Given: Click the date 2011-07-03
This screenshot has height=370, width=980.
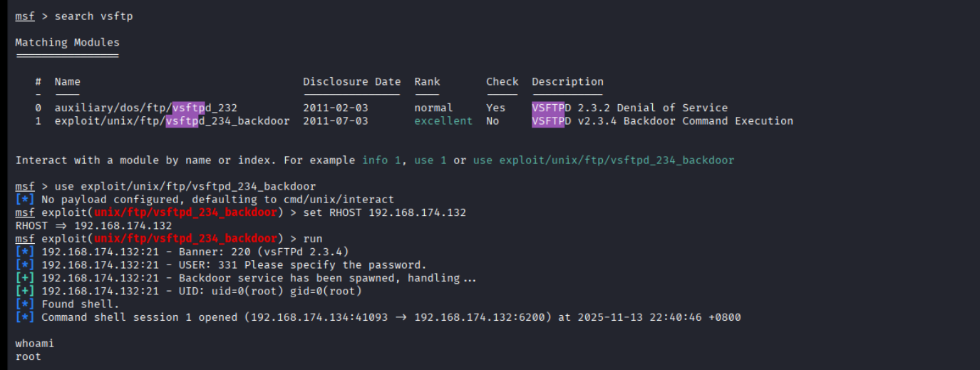Looking at the screenshot, I should 336,121.
